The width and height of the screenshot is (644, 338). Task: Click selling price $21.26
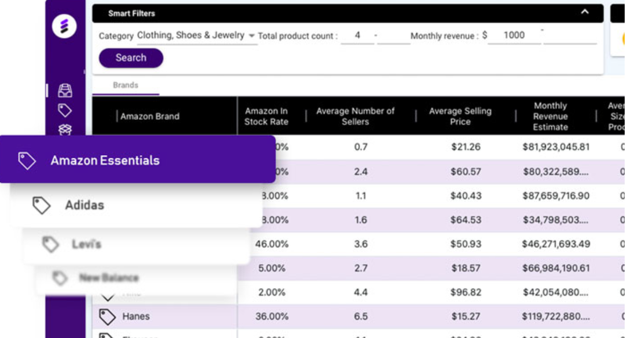click(x=466, y=147)
